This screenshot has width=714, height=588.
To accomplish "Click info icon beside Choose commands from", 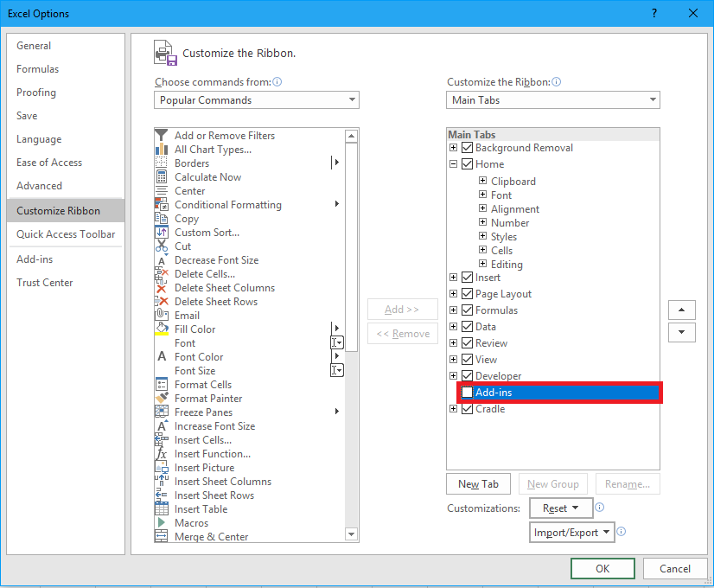I will (x=277, y=82).
